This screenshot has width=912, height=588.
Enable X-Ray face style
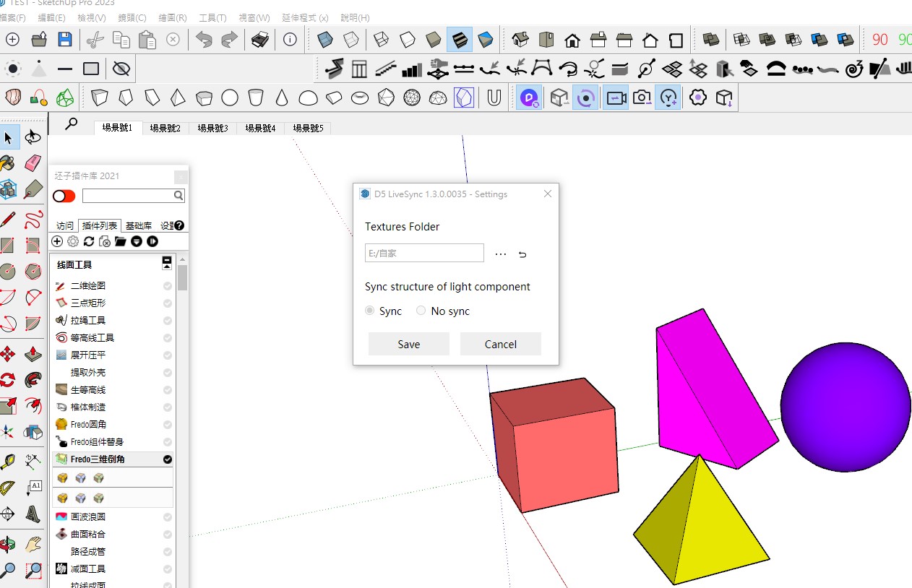[x=325, y=40]
